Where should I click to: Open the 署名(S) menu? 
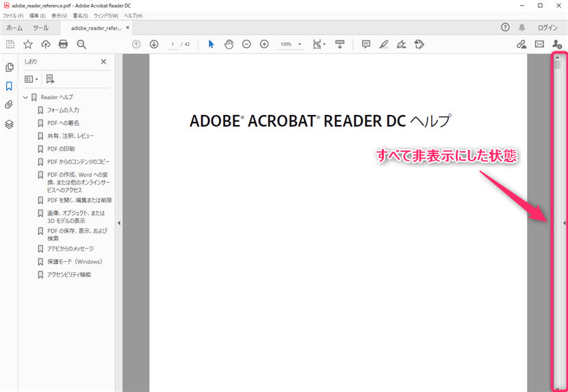(x=81, y=16)
